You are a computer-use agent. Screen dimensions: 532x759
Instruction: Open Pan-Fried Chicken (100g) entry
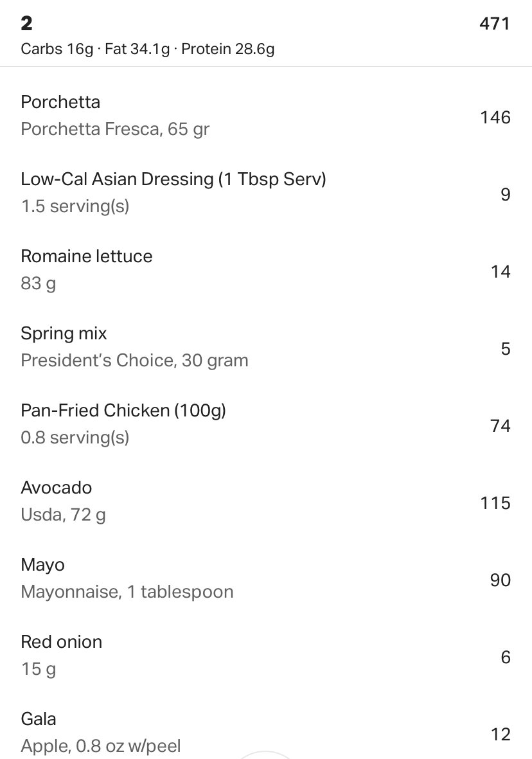point(266,424)
